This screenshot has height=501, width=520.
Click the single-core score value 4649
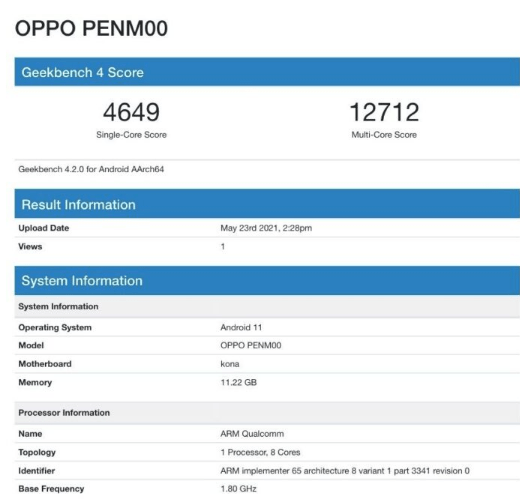coord(131,112)
